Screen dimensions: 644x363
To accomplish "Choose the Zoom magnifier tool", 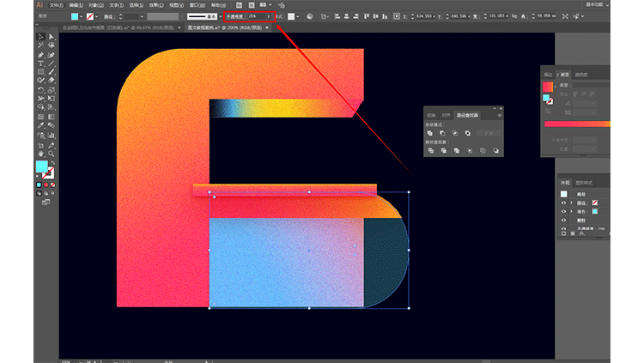I will [x=52, y=153].
